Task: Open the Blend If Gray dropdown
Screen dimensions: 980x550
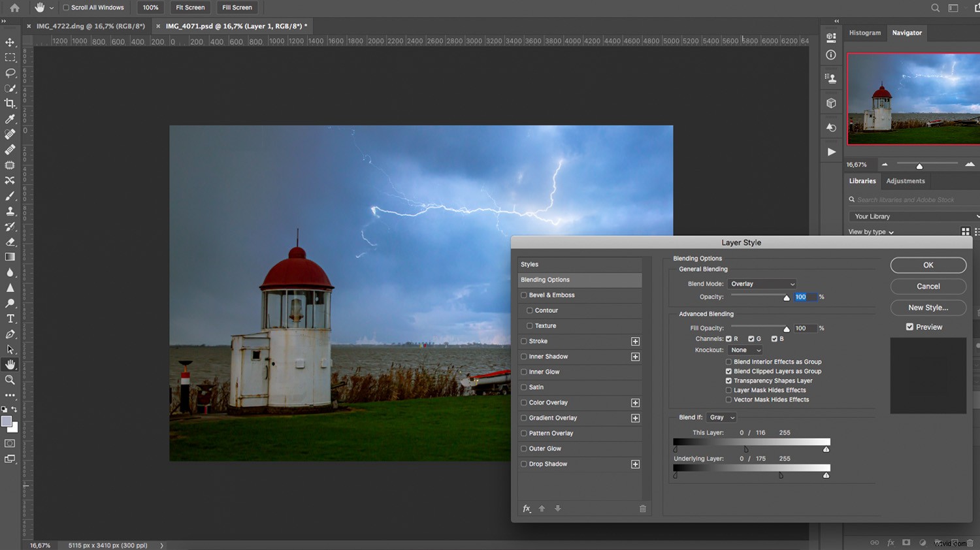Action: (x=721, y=417)
